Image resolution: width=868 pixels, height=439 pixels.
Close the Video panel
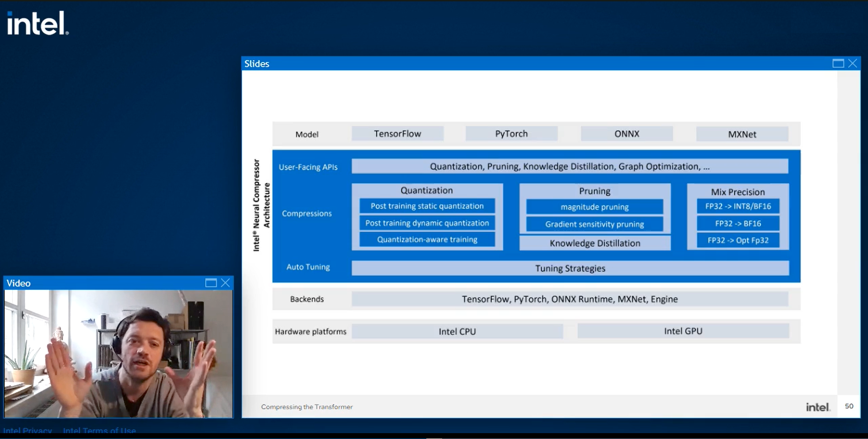[225, 283]
